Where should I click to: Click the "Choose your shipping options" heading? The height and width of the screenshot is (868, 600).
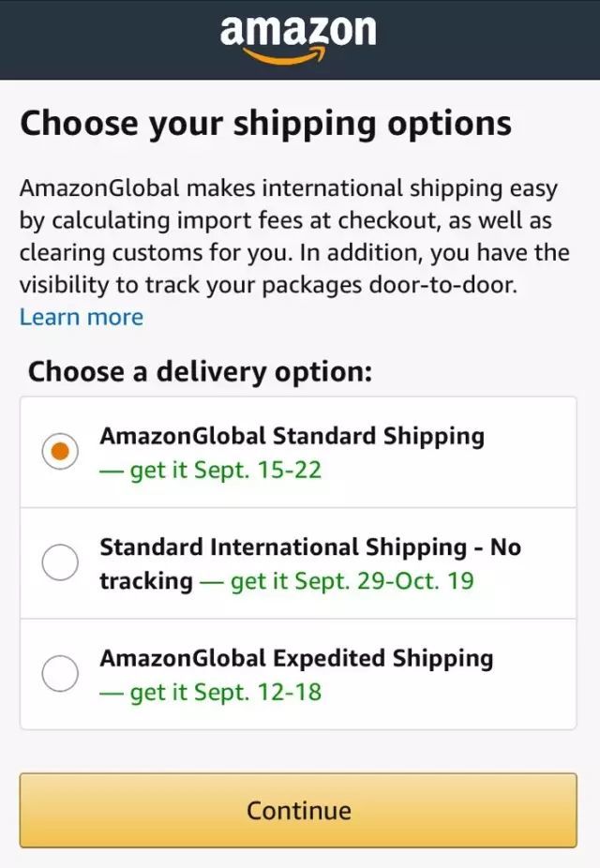coord(265,124)
